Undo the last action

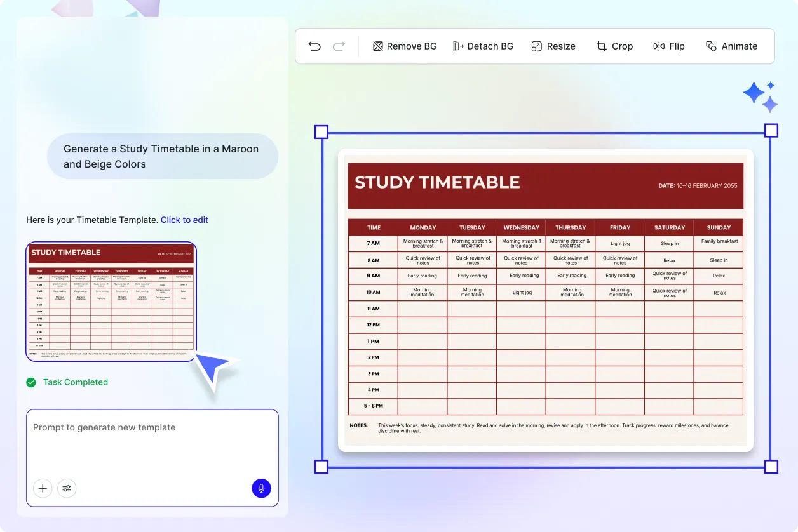pos(314,46)
